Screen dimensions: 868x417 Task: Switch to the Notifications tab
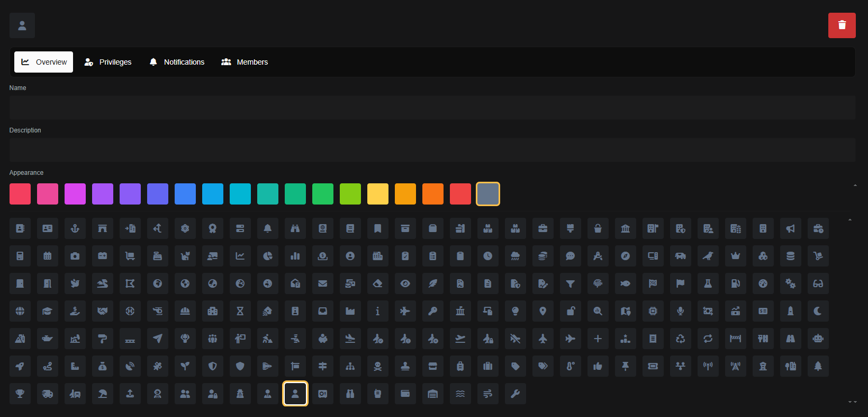point(177,62)
